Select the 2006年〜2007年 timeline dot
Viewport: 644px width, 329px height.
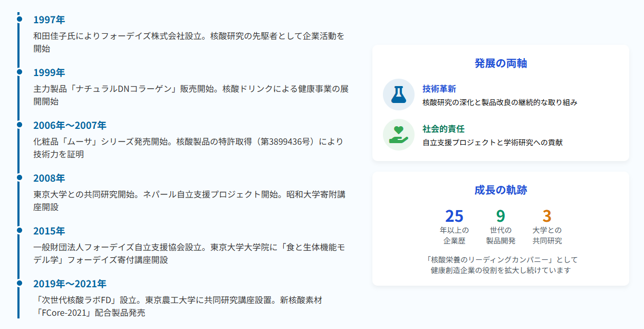coord(20,125)
